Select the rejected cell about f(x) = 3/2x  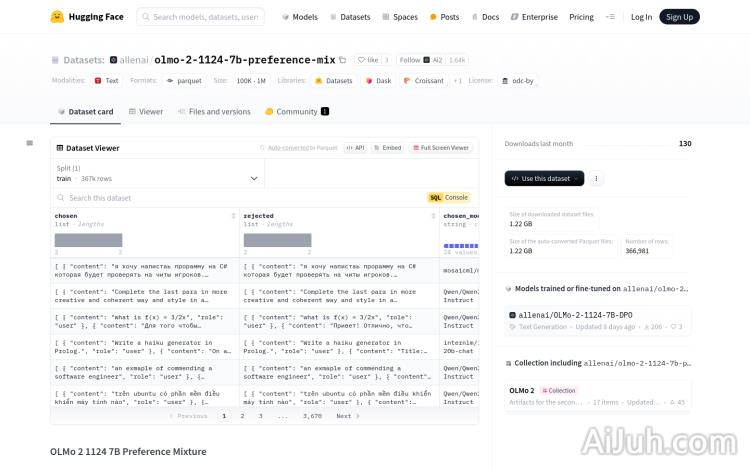[x=339, y=322]
